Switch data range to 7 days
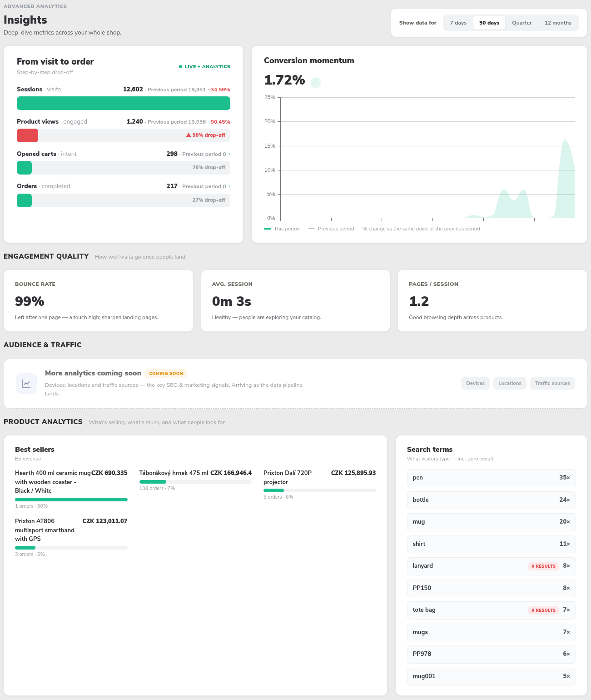 click(x=458, y=23)
